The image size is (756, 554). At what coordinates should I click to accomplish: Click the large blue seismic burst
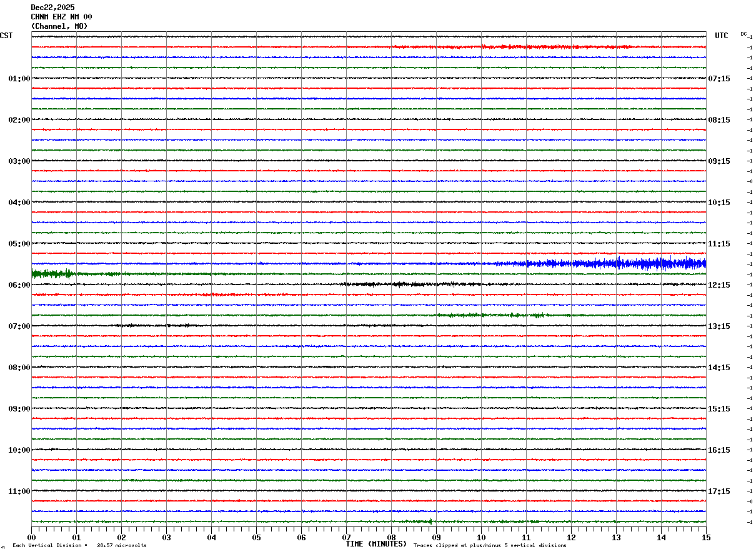click(x=615, y=263)
